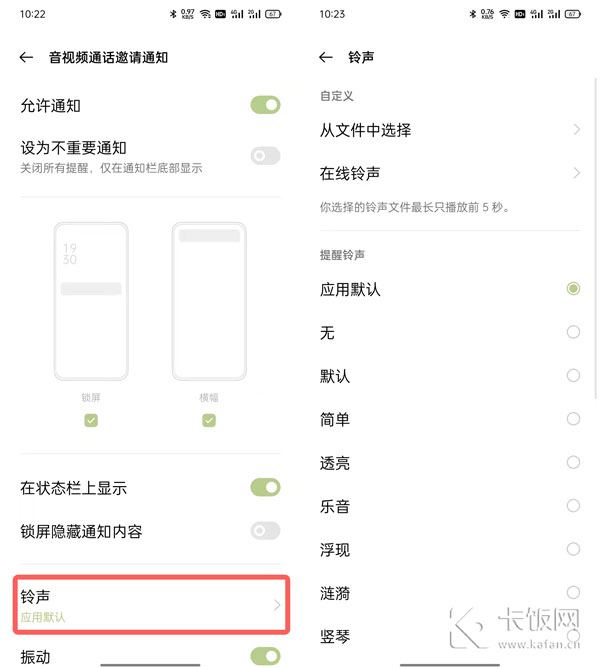600x668 pixels.
Task: Select 无 ringtone radio button
Action: [573, 332]
